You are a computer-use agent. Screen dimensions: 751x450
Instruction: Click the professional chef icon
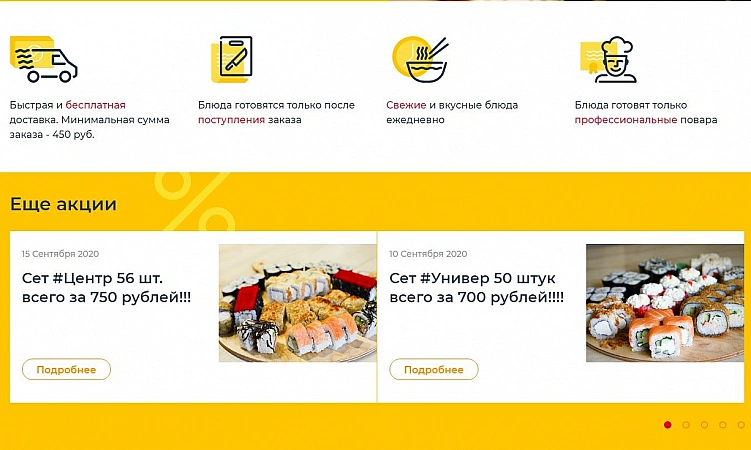609,59
